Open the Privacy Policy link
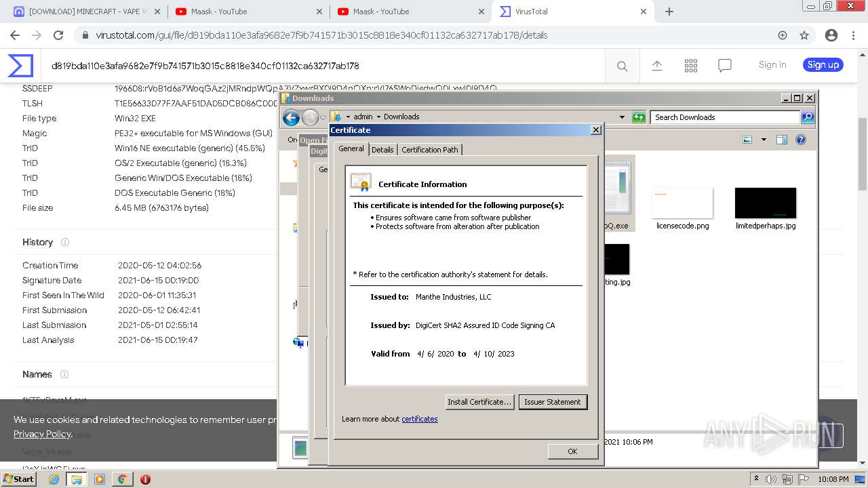 (x=42, y=434)
